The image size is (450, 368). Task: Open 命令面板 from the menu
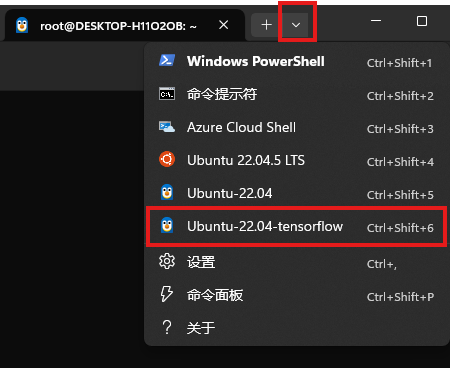(296, 295)
